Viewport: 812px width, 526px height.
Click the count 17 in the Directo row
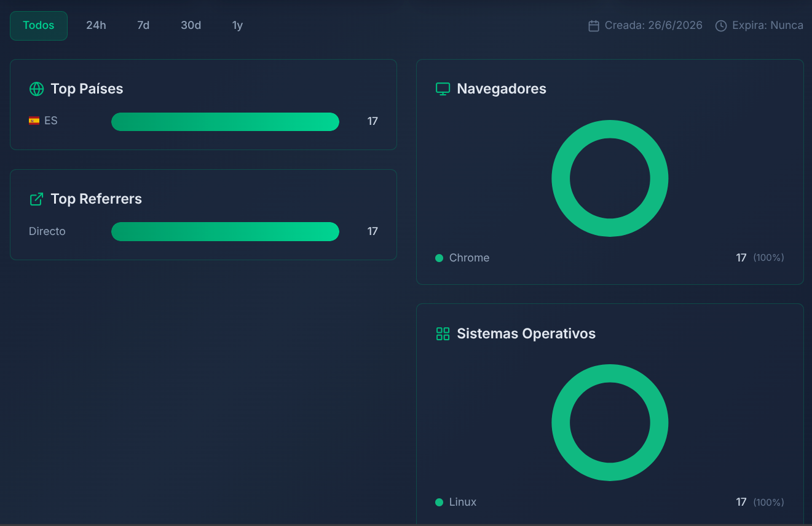pos(372,232)
